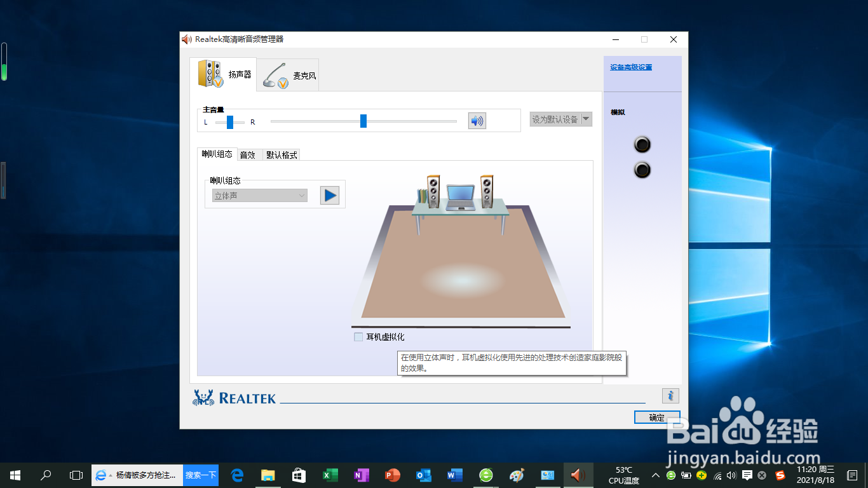868x488 pixels.
Task: Open the network Wi-Fi tray icon
Action: pyautogui.click(x=717, y=475)
